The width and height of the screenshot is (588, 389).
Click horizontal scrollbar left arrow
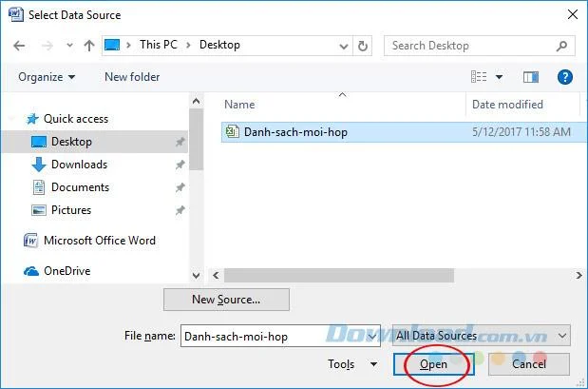point(216,275)
